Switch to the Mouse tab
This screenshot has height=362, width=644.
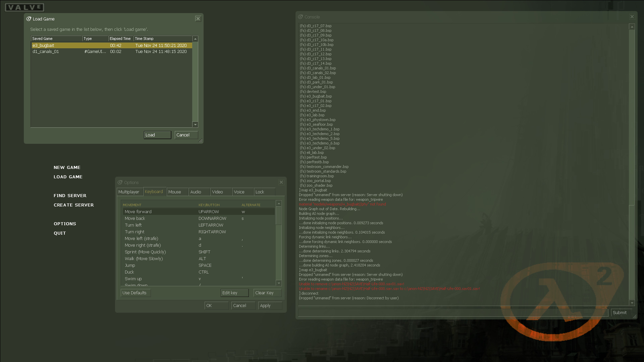(175, 192)
